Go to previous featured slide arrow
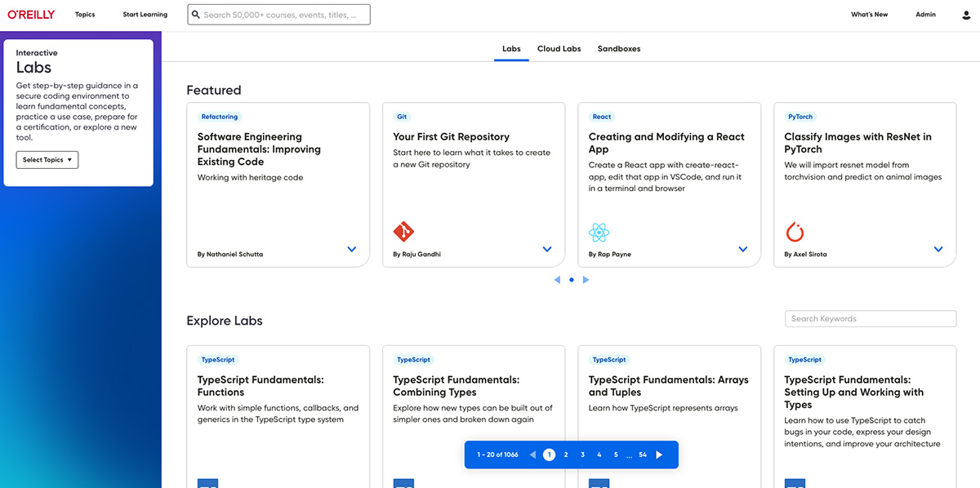Screen dimensions: 980x488 point(557,280)
